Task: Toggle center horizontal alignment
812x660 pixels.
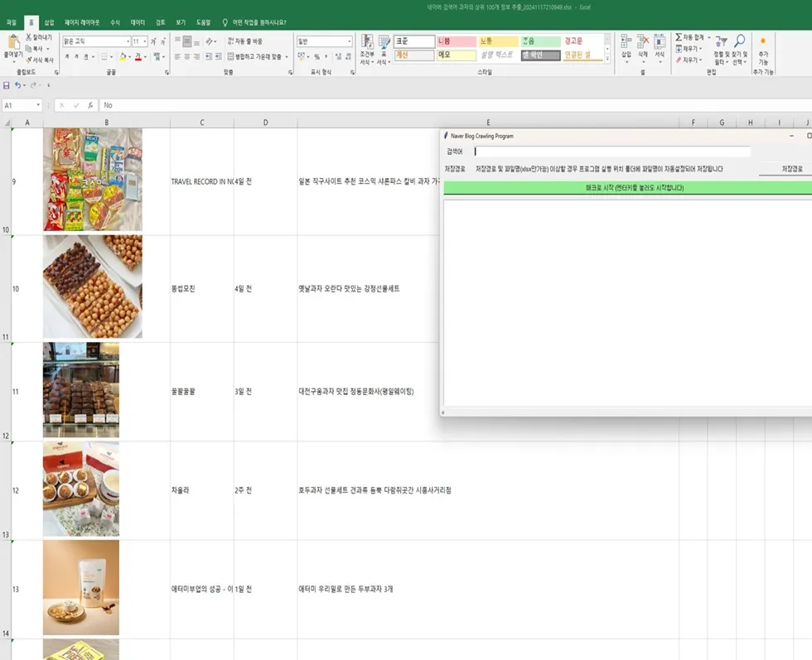Action: click(188, 57)
